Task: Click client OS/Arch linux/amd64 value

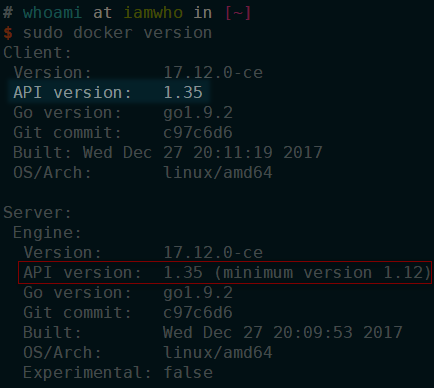Action: click(218, 173)
